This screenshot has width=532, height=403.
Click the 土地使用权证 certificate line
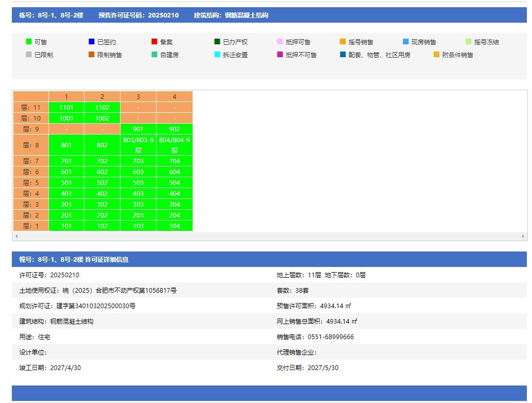coord(98,291)
